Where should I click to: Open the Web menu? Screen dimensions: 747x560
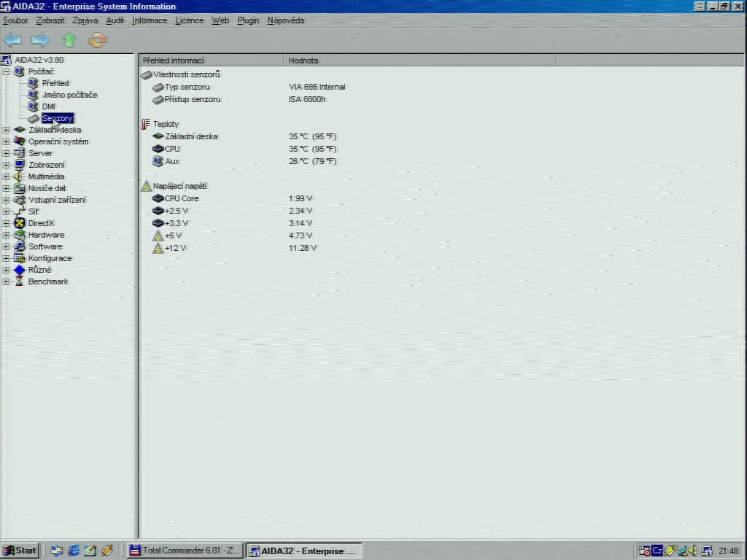(x=220, y=20)
